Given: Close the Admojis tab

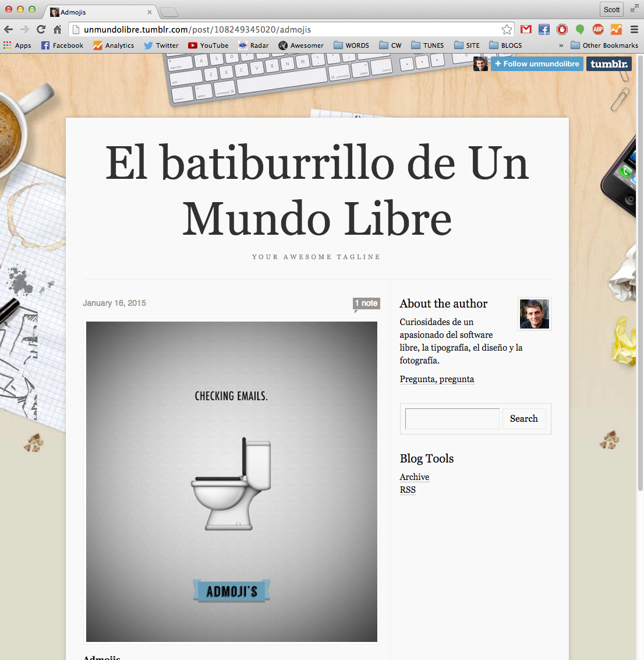Looking at the screenshot, I should (x=149, y=12).
